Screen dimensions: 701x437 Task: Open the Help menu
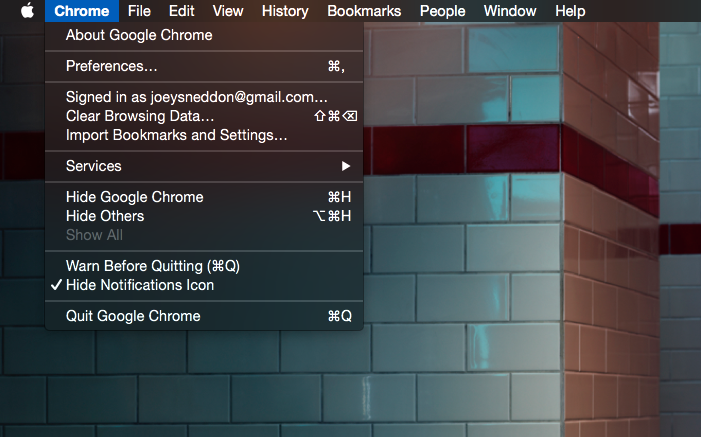pos(570,11)
